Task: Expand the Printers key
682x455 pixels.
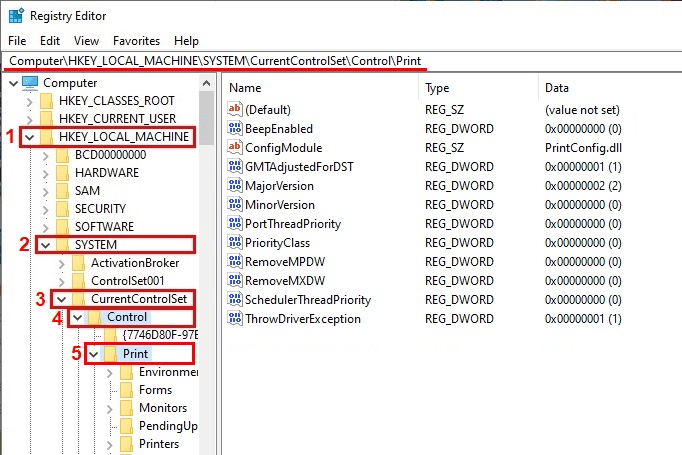Action: [x=109, y=445]
